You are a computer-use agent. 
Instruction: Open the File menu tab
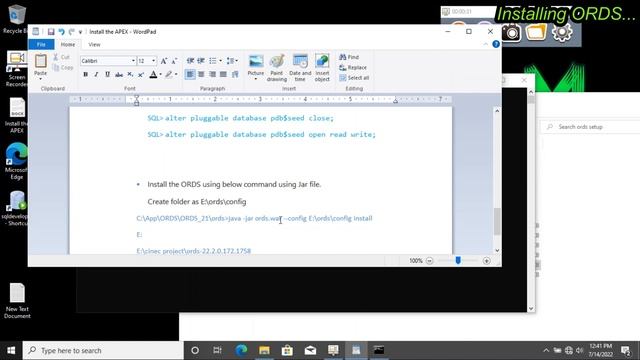coord(41,44)
